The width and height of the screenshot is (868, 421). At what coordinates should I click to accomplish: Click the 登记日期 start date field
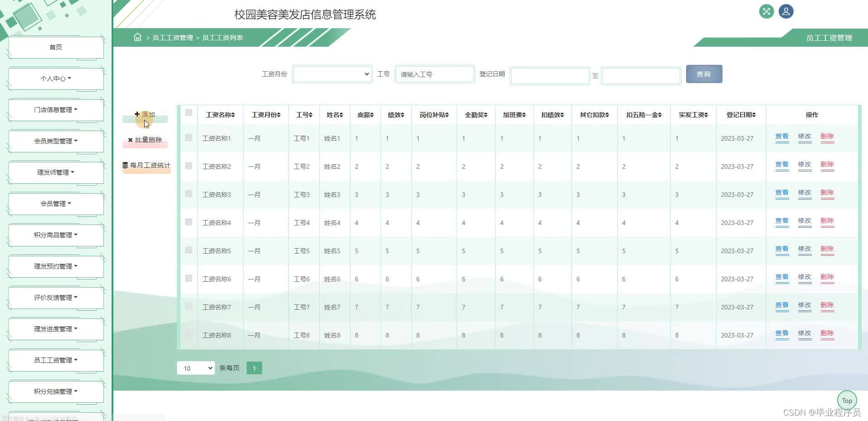(x=550, y=76)
